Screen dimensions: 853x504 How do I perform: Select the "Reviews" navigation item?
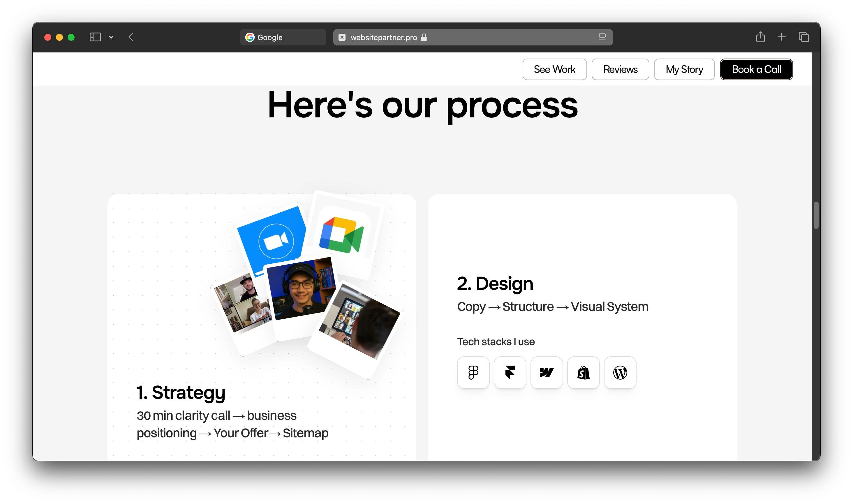pos(621,69)
